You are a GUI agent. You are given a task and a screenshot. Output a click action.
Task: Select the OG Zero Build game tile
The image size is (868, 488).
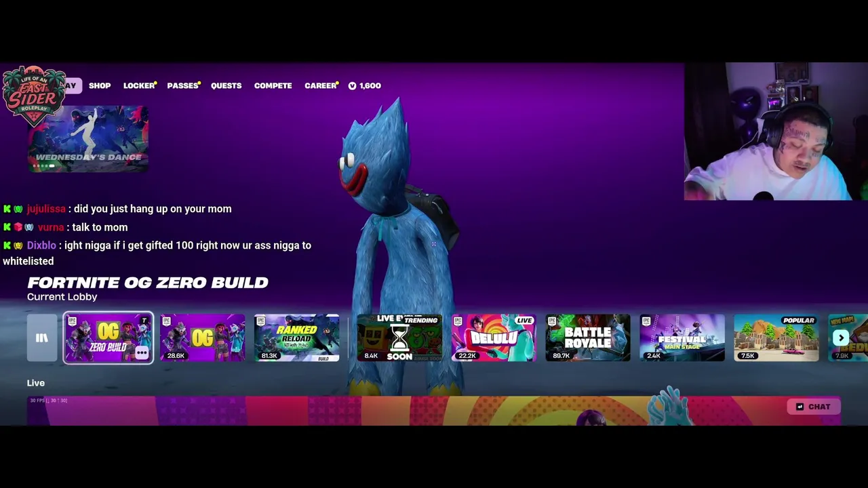108,338
